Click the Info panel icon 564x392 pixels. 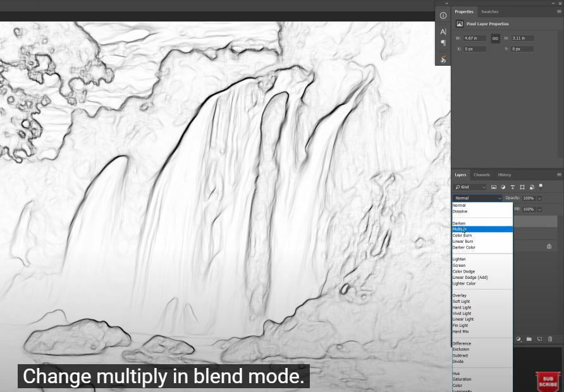pos(443,15)
